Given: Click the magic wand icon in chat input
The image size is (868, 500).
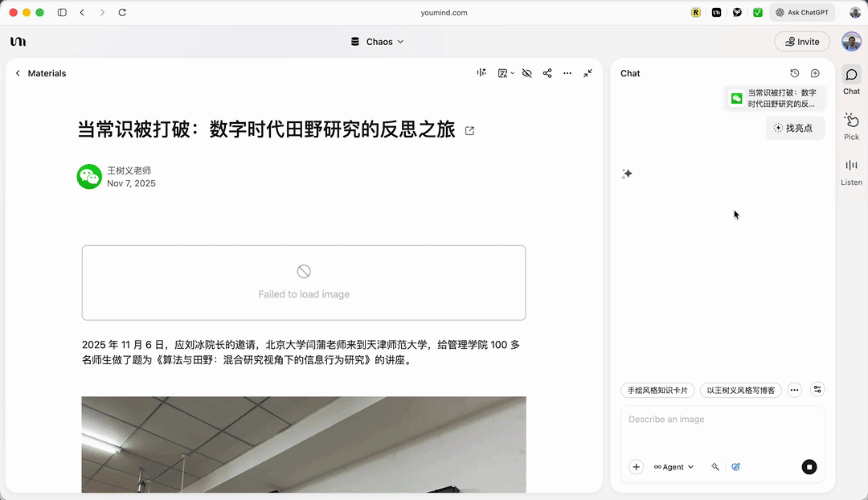Looking at the screenshot, I should coord(715,467).
